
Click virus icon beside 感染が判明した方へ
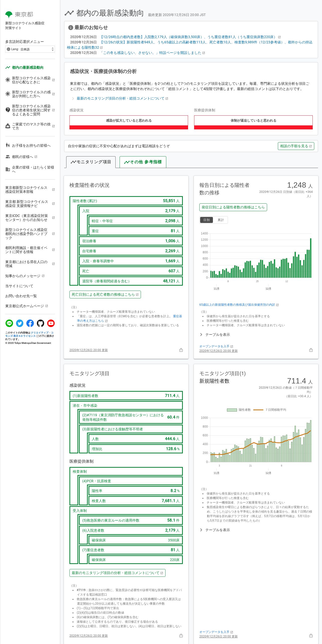[8, 94]
